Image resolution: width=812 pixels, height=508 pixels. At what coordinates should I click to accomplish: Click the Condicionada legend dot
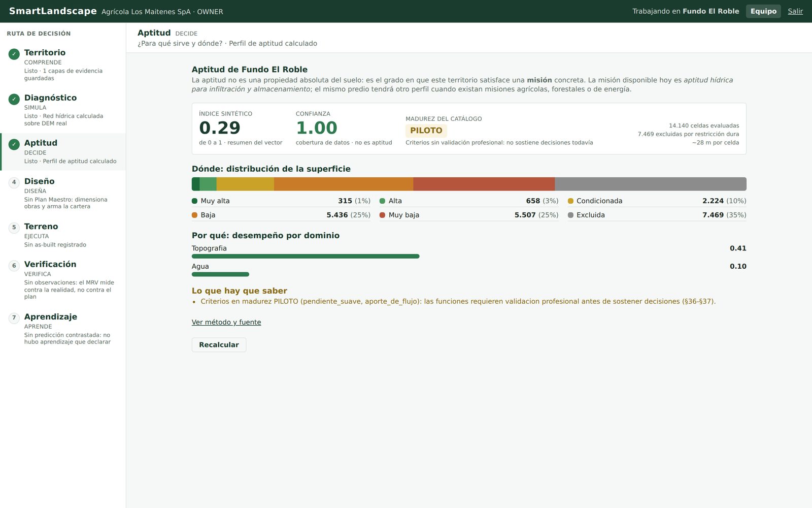(570, 201)
